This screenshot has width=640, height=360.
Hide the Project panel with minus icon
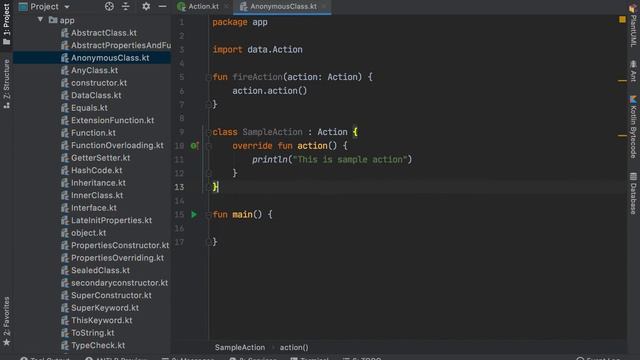click(162, 7)
